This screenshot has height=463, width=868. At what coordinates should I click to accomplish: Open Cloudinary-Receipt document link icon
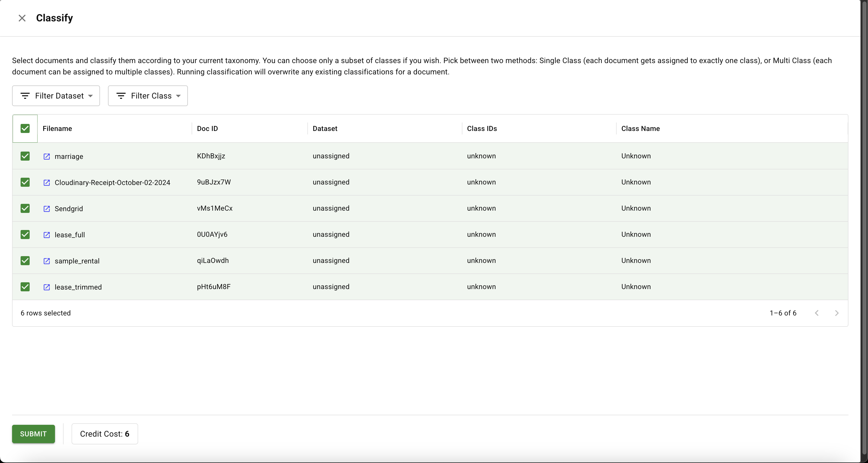[47, 182]
